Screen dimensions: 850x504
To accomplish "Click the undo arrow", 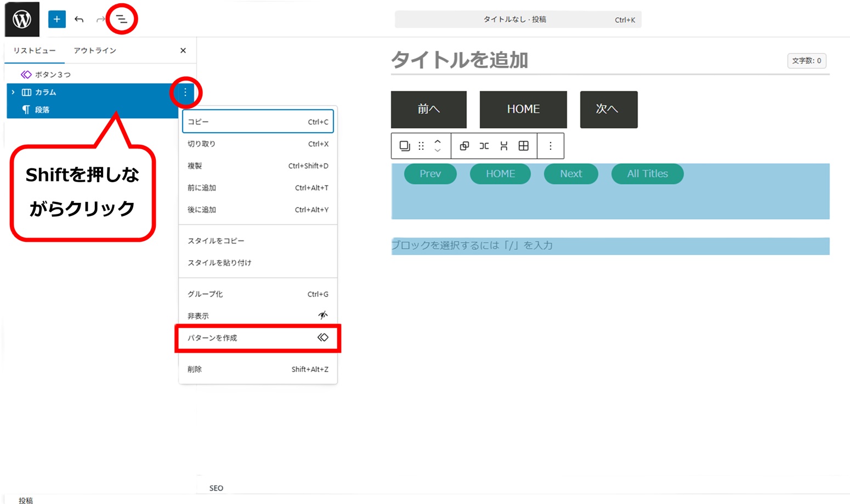I will coord(79,19).
